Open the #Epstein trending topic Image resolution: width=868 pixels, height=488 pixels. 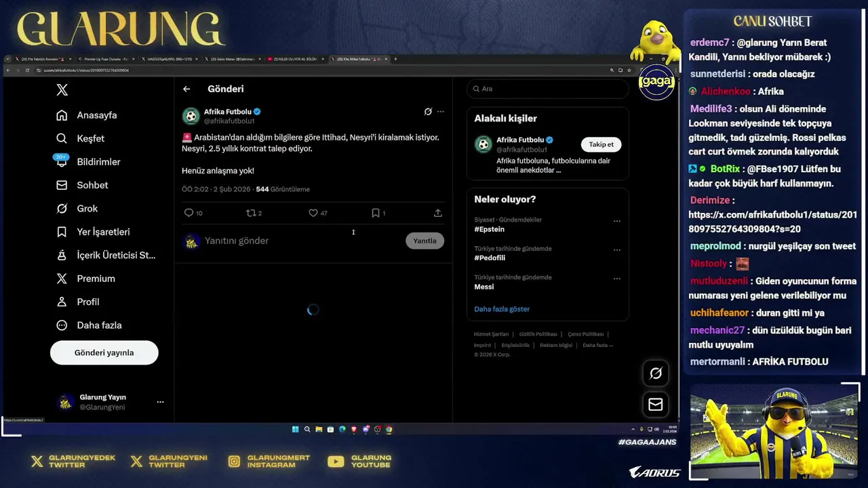[489, 229]
